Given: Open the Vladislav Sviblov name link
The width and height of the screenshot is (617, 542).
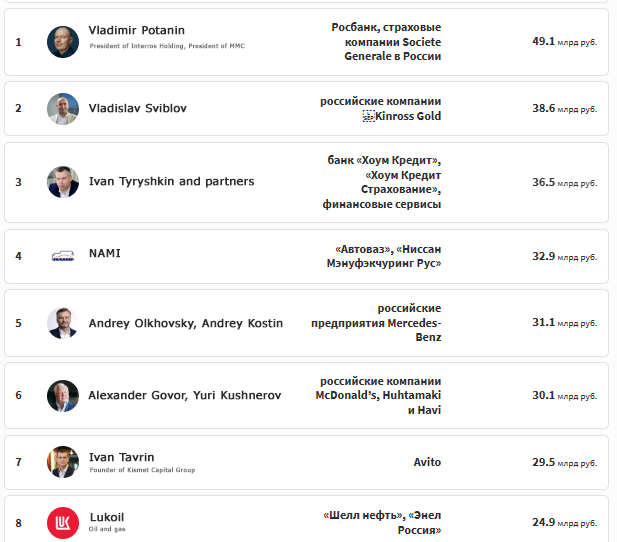Looking at the screenshot, I should click(x=138, y=108).
